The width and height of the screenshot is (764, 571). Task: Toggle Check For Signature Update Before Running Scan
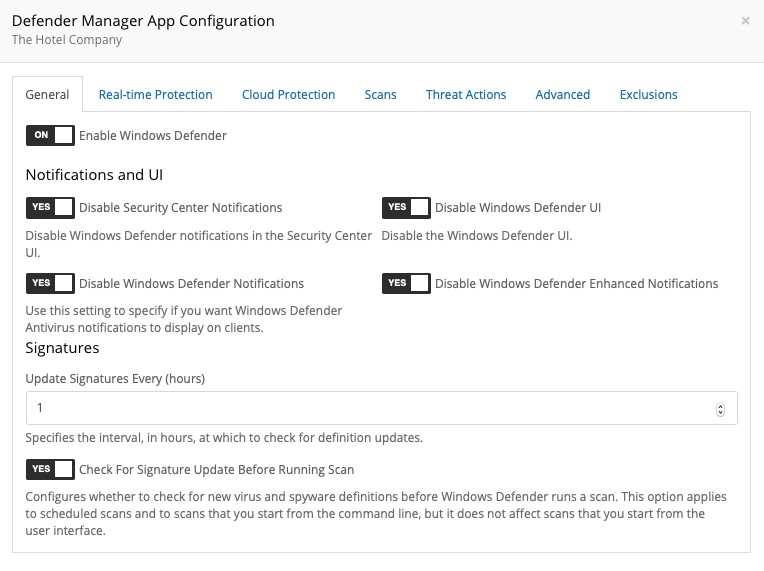point(50,469)
